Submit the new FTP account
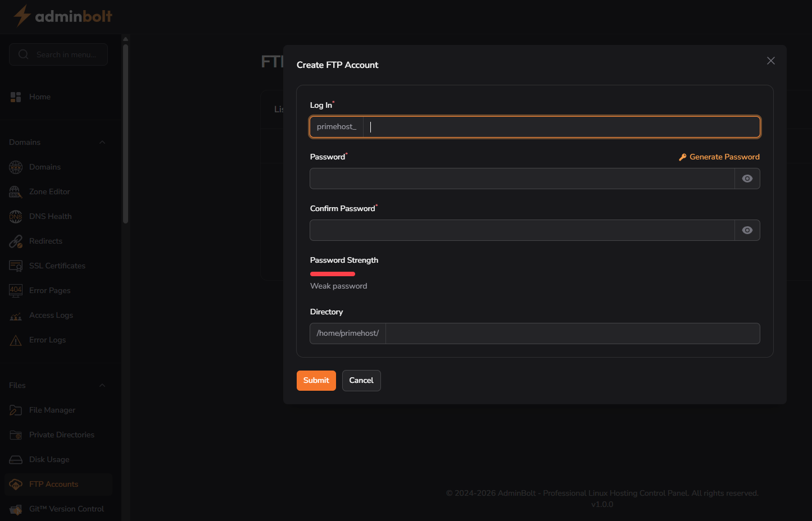The width and height of the screenshot is (812, 521). [x=316, y=380]
